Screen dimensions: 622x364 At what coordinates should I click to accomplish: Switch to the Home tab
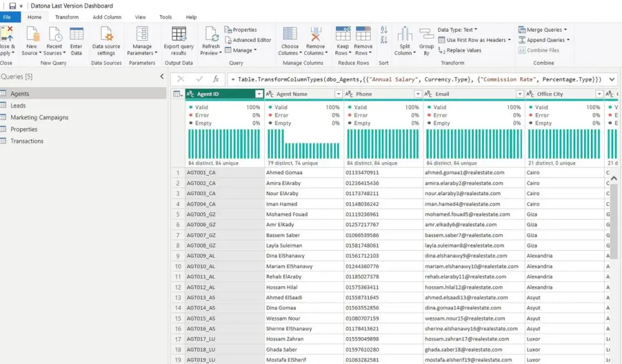coord(34,17)
